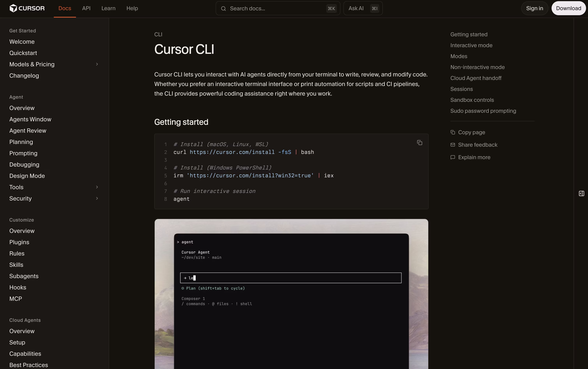Jump to Non-interactive mode section
588x369 pixels.
(x=477, y=67)
